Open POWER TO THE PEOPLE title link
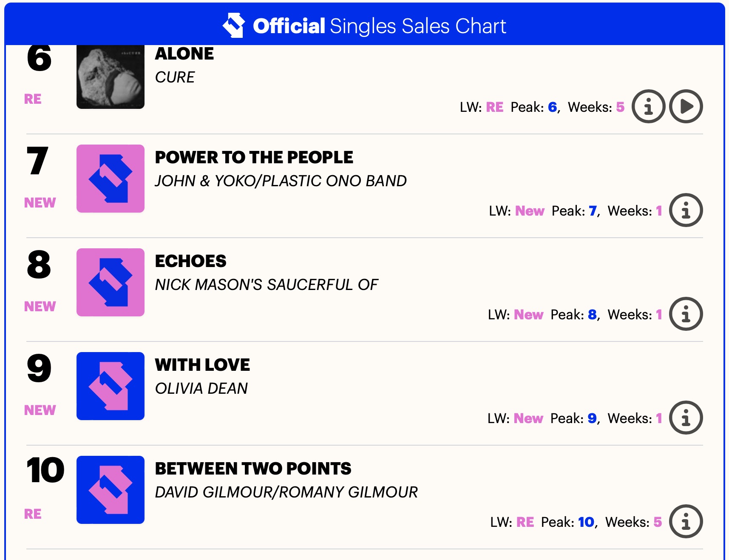 coord(254,157)
